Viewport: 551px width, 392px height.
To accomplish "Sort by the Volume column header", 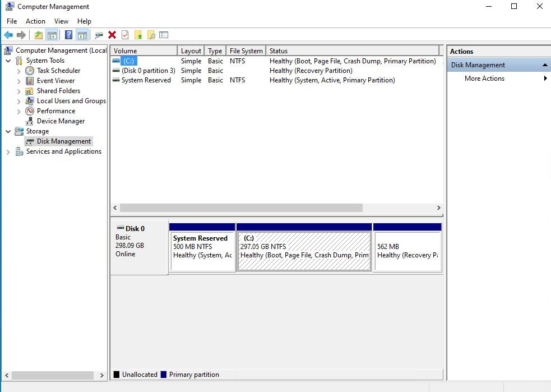I will [x=143, y=50].
